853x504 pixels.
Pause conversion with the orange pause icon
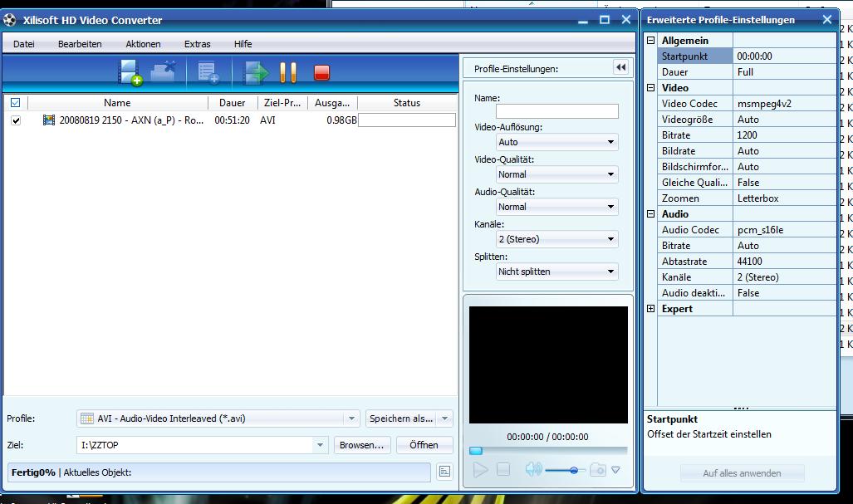288,72
